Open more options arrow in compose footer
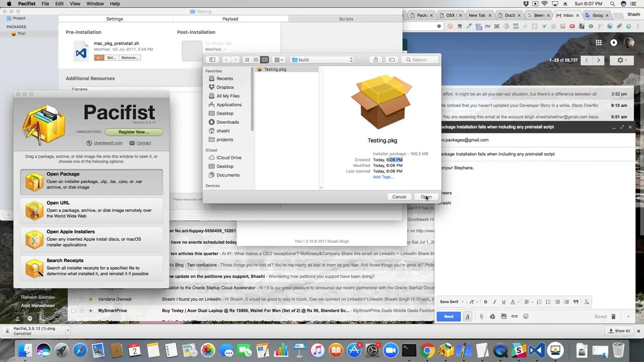The width and height of the screenshot is (644, 362). point(628,317)
